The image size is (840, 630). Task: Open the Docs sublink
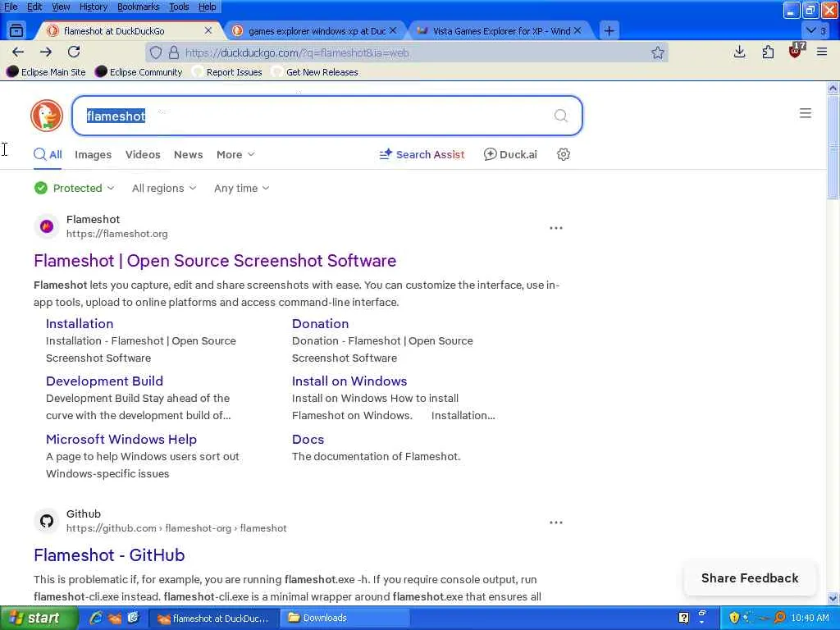click(x=308, y=440)
